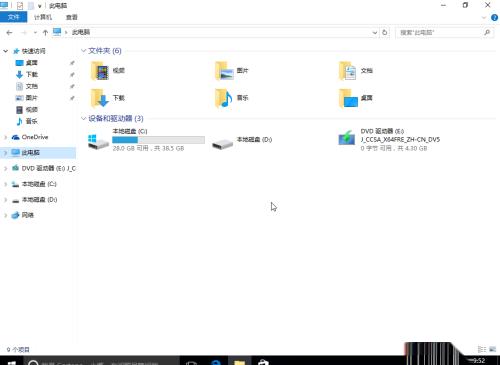The height and width of the screenshot is (365, 500).
Task: Click the "9 个项目" status text
Action: (x=18, y=350)
